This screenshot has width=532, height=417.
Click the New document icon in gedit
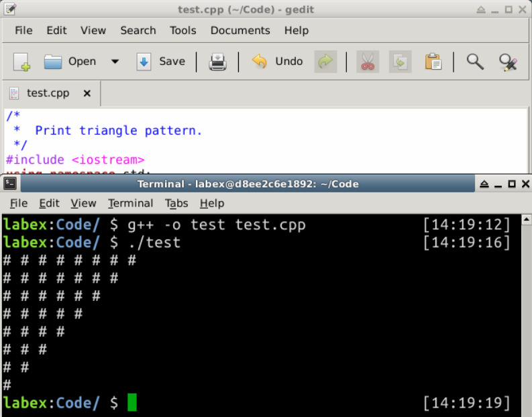pyautogui.click(x=21, y=62)
